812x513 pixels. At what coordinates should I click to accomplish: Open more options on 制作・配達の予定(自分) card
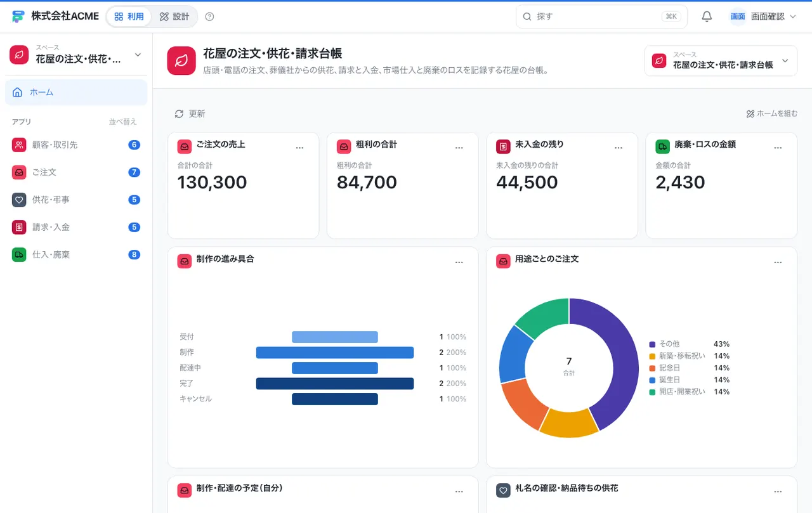pos(459,491)
